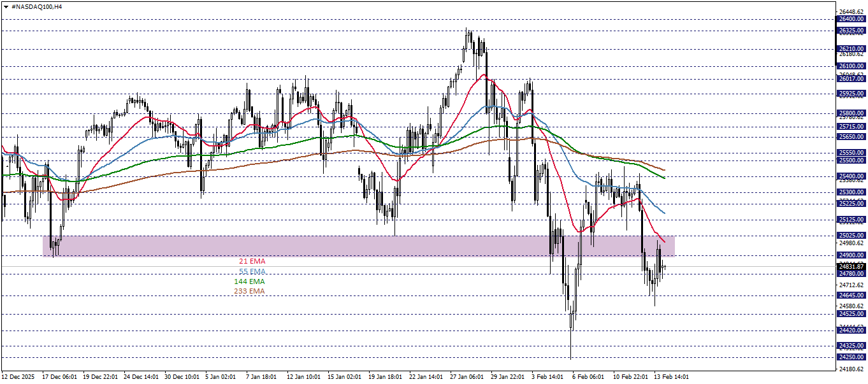Select the #NASDAQ100,H4 chart title
The image size is (868, 384).
click(35, 6)
